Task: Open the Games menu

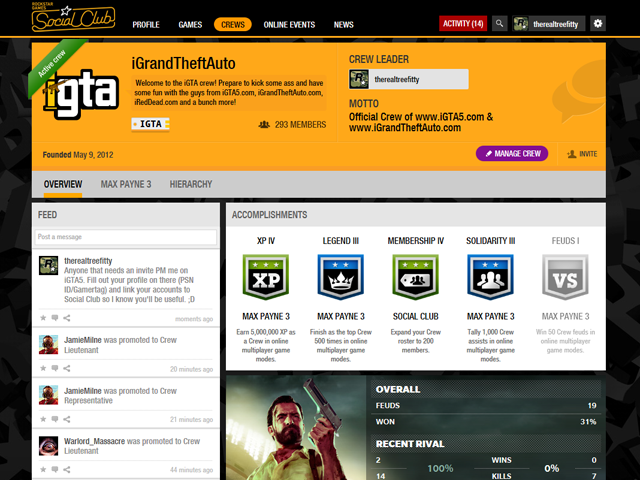Action: [190, 24]
